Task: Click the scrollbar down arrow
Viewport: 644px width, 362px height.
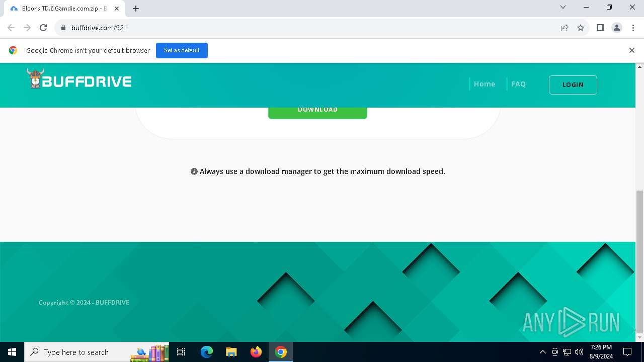Action: [639, 338]
